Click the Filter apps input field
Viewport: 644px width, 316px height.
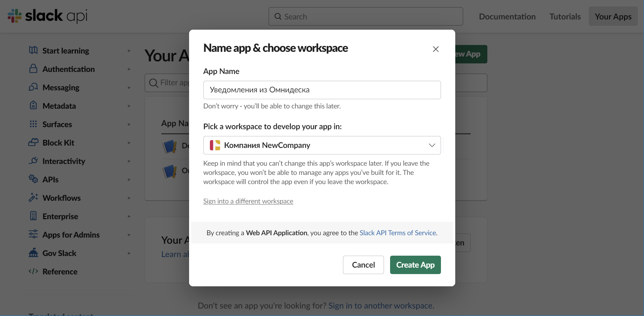(x=167, y=83)
